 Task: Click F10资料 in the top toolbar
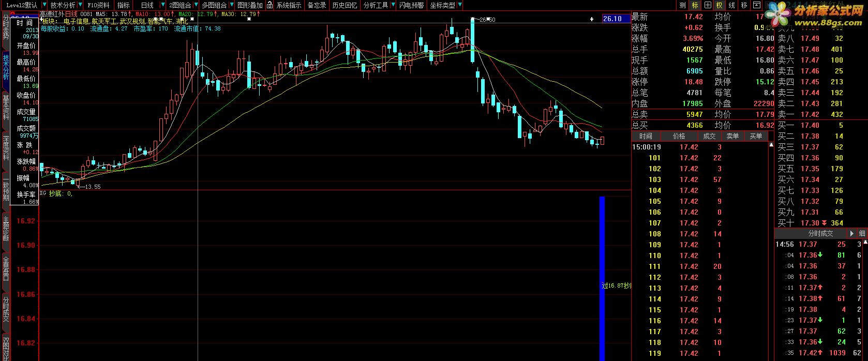point(98,5)
